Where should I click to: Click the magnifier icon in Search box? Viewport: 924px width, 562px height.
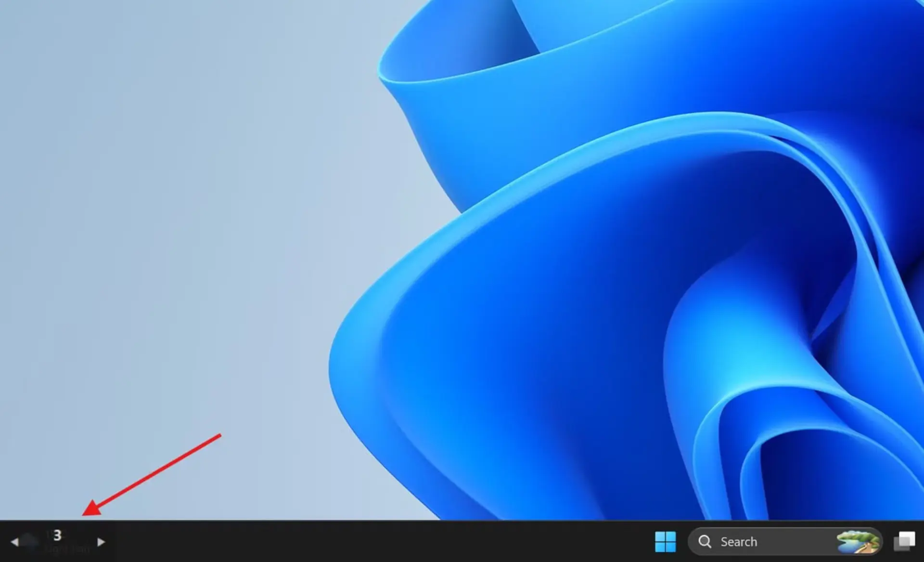[705, 542]
